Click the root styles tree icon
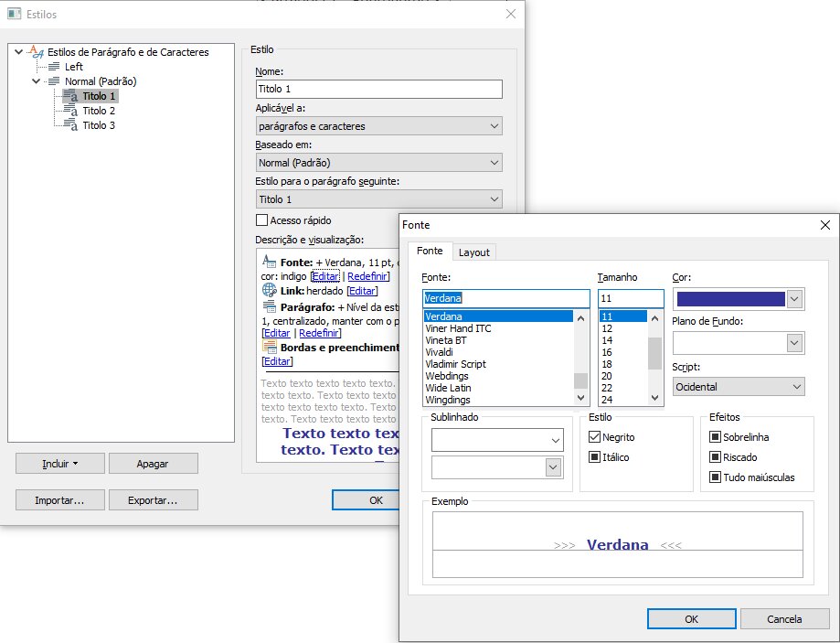Image resolution: width=840 pixels, height=643 pixels. 37,52
